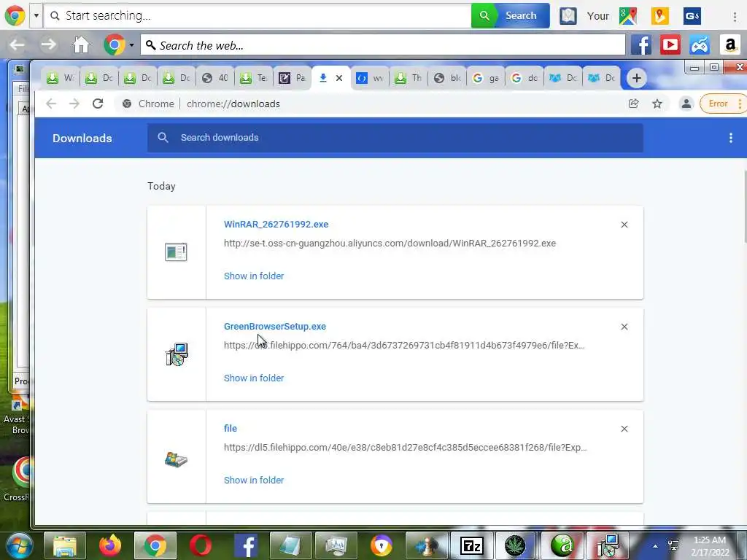Image resolution: width=747 pixels, height=560 pixels.
Task: Open the Amazon shortcut icon
Action: (x=729, y=45)
